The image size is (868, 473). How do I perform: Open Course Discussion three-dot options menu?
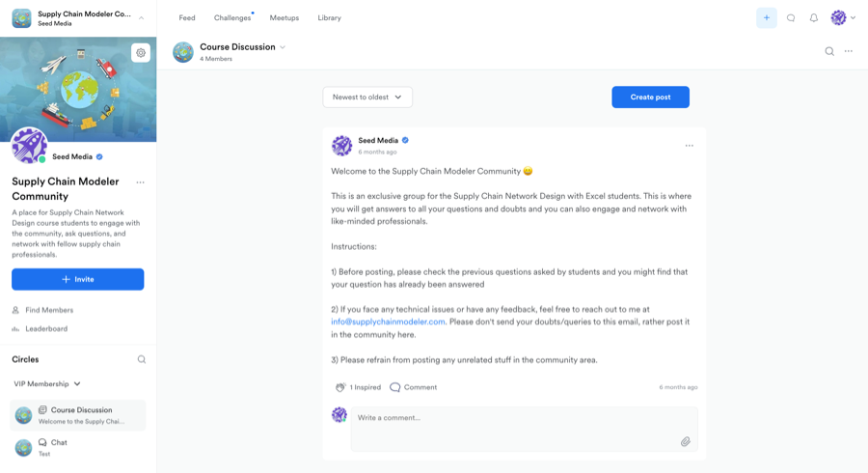pos(849,51)
